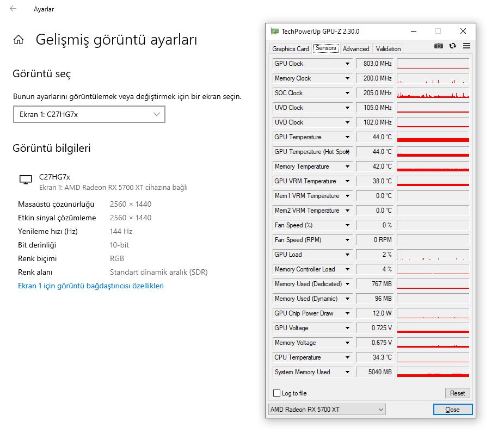Expand the SOC Clock sensor dropdown
Image resolution: width=504 pixels, height=439 pixels.
(x=347, y=93)
